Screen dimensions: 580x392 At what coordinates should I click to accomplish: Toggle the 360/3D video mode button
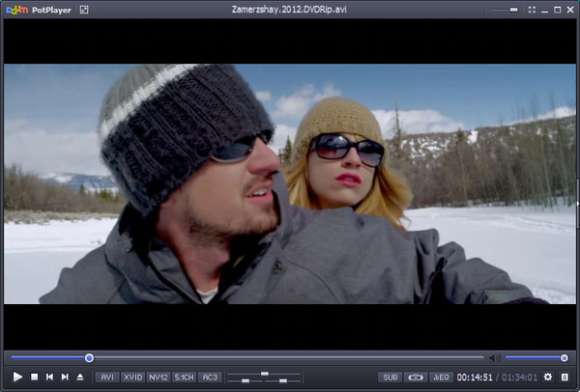(416, 377)
